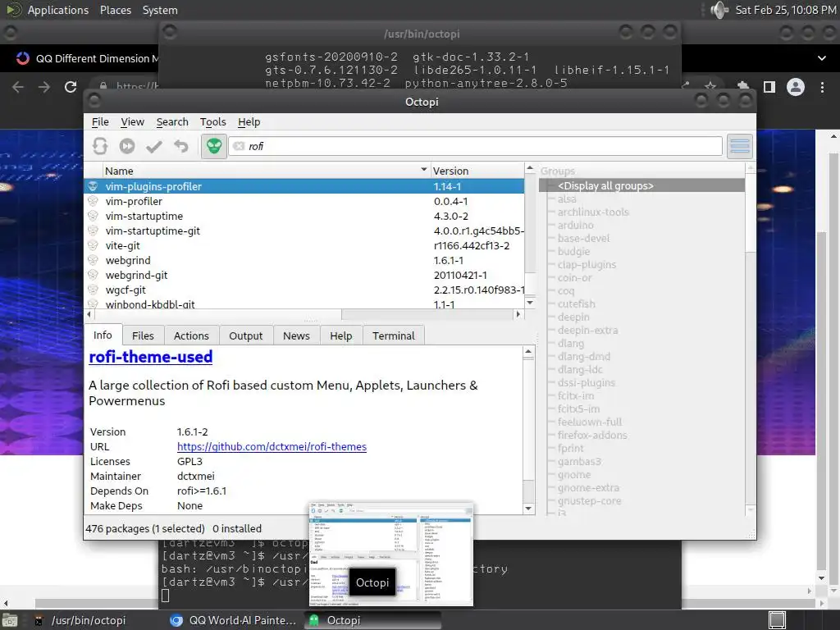The height and width of the screenshot is (630, 840).
Task: Select Display all groups entry
Action: (x=641, y=186)
